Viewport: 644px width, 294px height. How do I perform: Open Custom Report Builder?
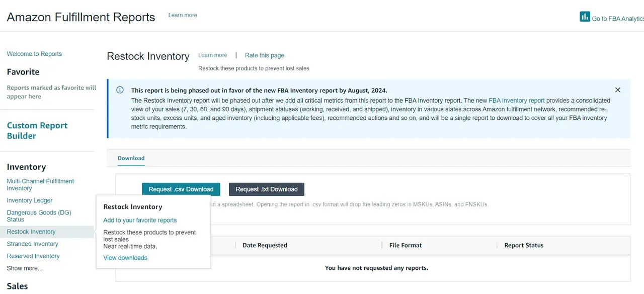(x=37, y=130)
